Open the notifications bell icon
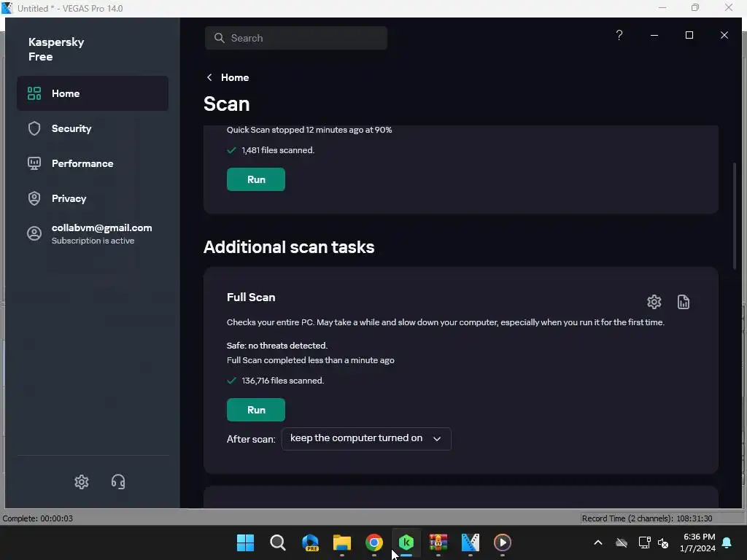747x560 pixels. click(727, 542)
